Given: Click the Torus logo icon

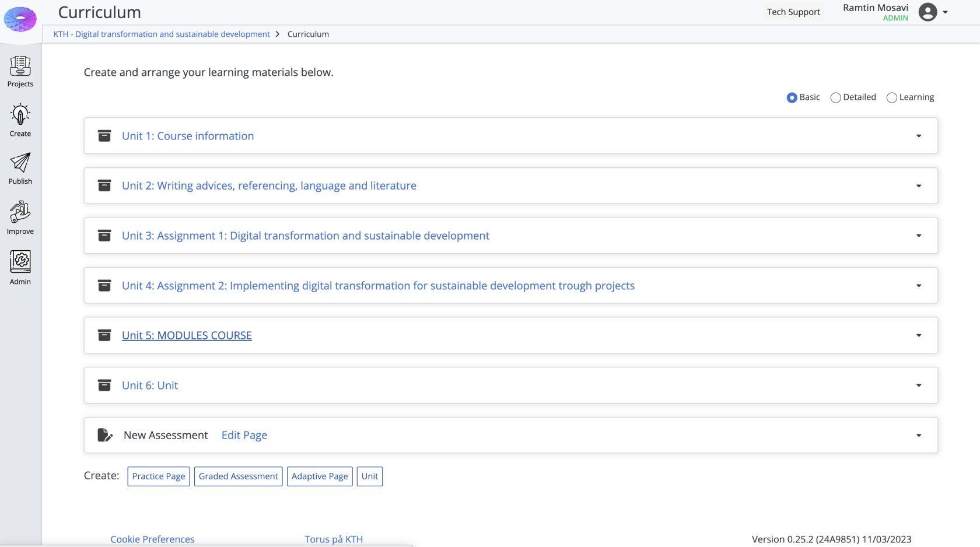Looking at the screenshot, I should [x=20, y=19].
